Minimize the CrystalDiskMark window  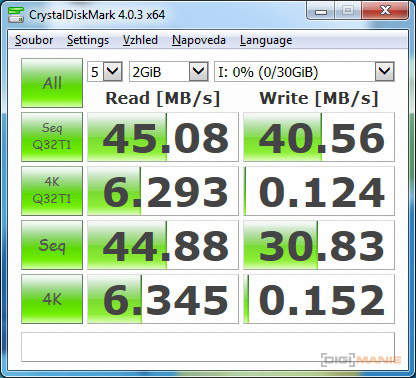[x=321, y=11]
